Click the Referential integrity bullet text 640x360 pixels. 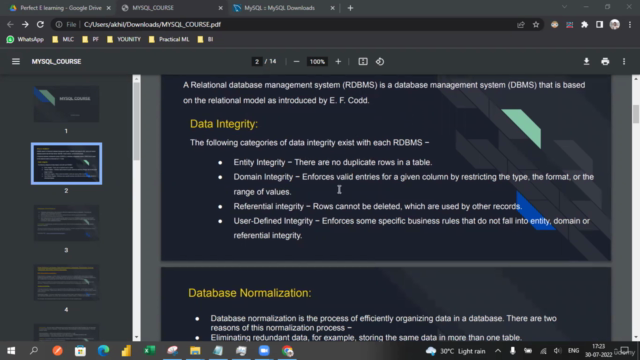(378, 206)
